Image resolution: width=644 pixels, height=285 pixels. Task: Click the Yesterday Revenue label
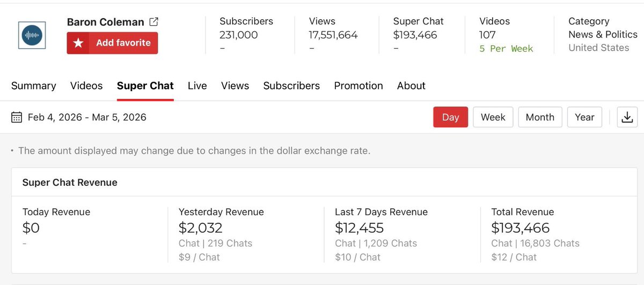point(221,212)
